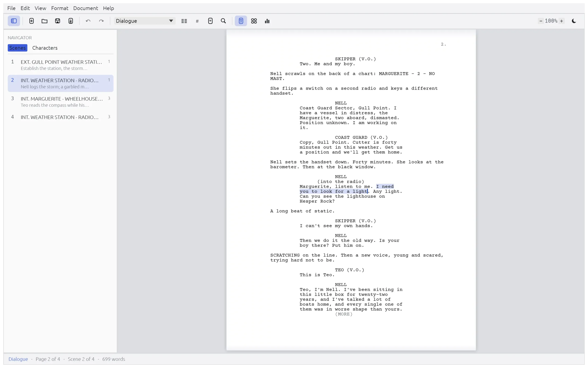The width and height of the screenshot is (588, 368).
Task: Open the Document menu
Action: tap(85, 8)
